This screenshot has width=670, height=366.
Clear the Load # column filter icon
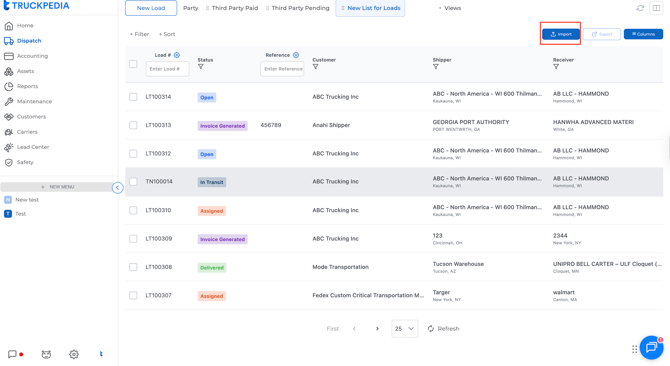coord(177,55)
